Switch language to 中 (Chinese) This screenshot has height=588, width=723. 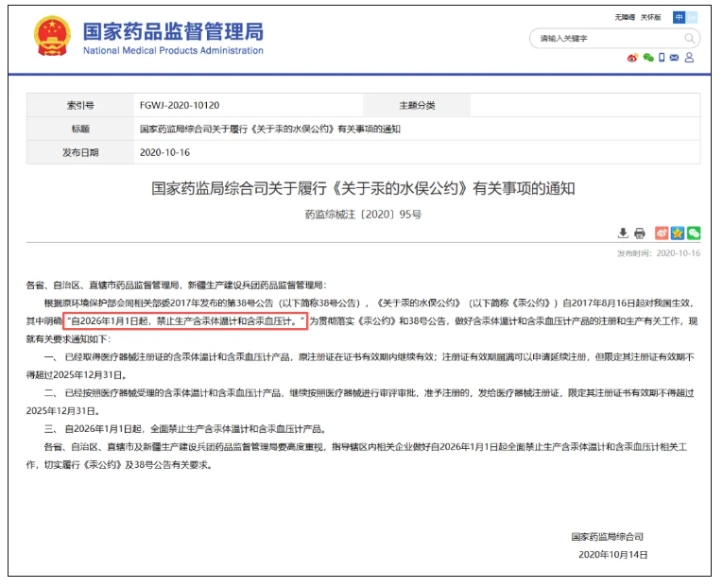[679, 18]
